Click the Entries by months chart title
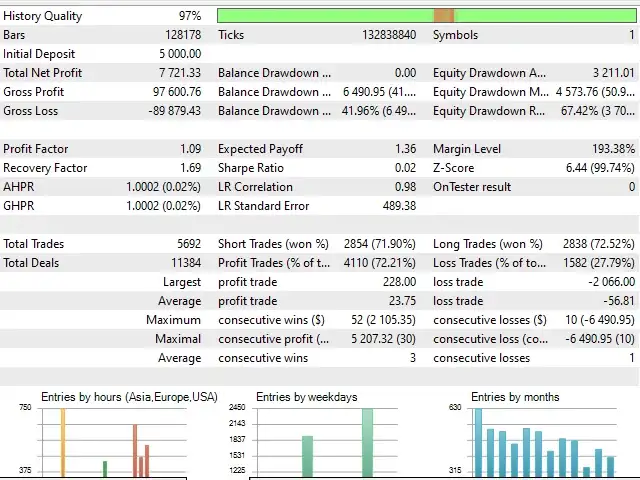640x480 pixels. (x=515, y=397)
